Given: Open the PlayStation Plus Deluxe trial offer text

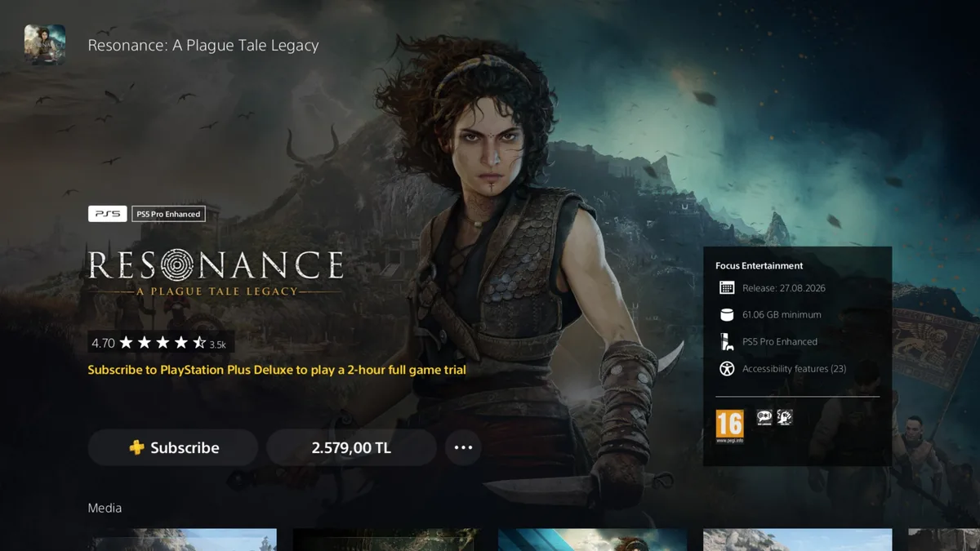Looking at the screenshot, I should (277, 370).
